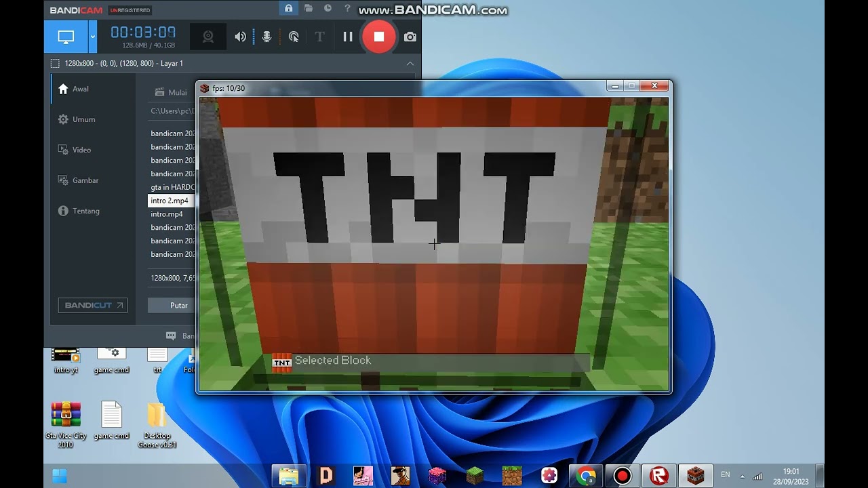868x488 pixels.
Task: Collapse the capture area bar with chevron
Action: click(410, 63)
